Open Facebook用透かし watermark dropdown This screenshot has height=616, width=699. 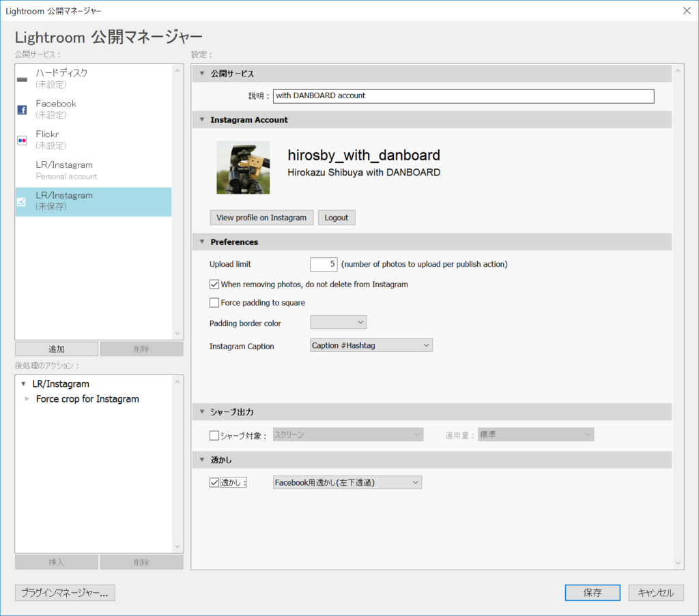click(x=347, y=483)
